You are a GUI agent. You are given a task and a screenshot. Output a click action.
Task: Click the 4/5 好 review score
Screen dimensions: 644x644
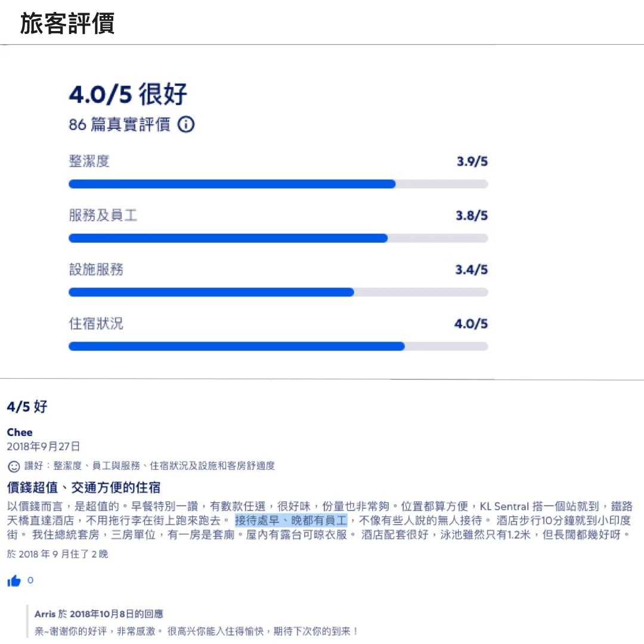tap(23, 407)
